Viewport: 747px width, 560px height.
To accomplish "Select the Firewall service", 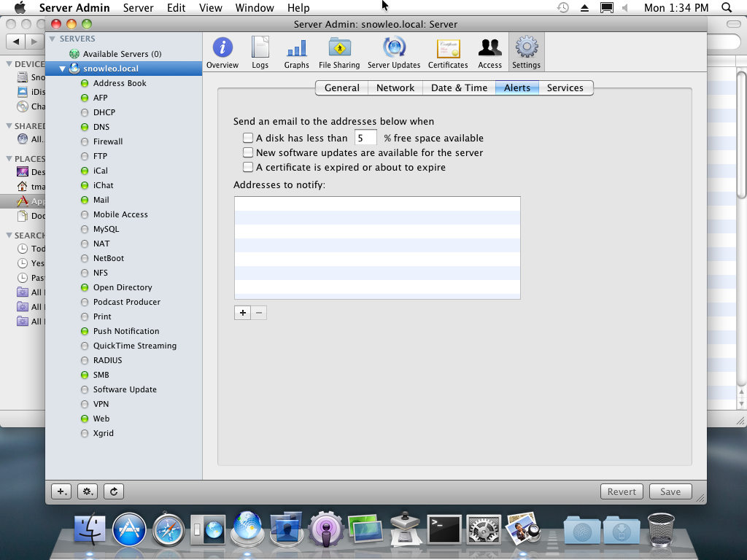I will coord(108,141).
